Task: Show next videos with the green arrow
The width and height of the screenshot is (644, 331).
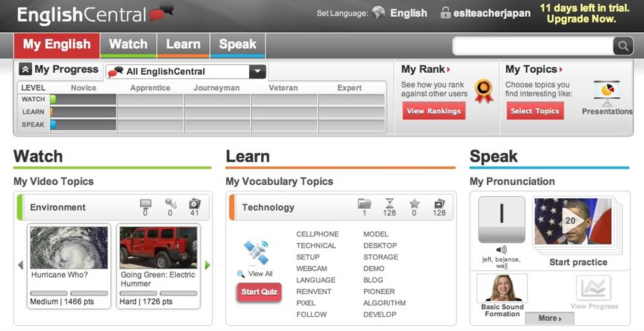Action: [207, 265]
